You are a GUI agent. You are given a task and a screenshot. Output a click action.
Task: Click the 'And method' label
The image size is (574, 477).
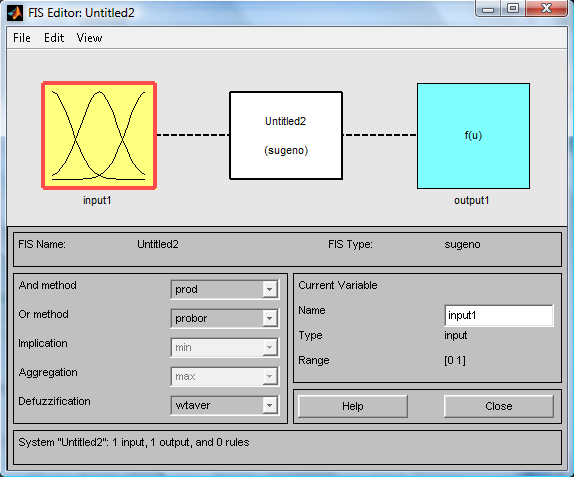pyautogui.click(x=48, y=285)
